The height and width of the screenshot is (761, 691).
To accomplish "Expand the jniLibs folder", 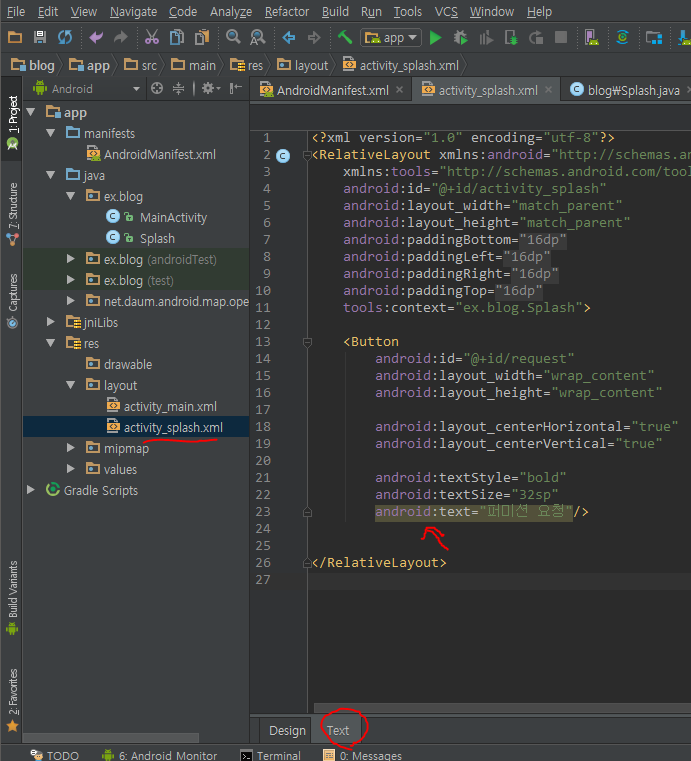I will coord(50,322).
